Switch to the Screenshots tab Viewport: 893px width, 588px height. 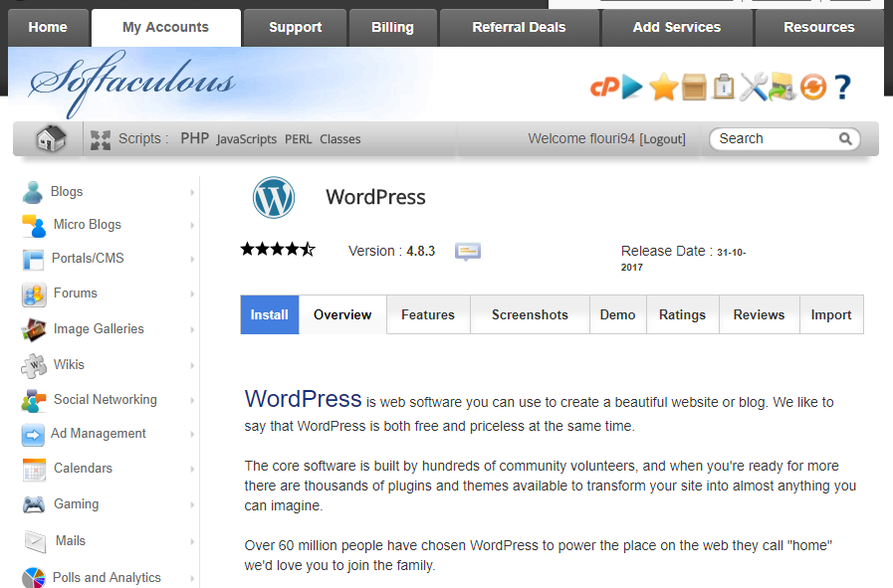pyautogui.click(x=530, y=314)
